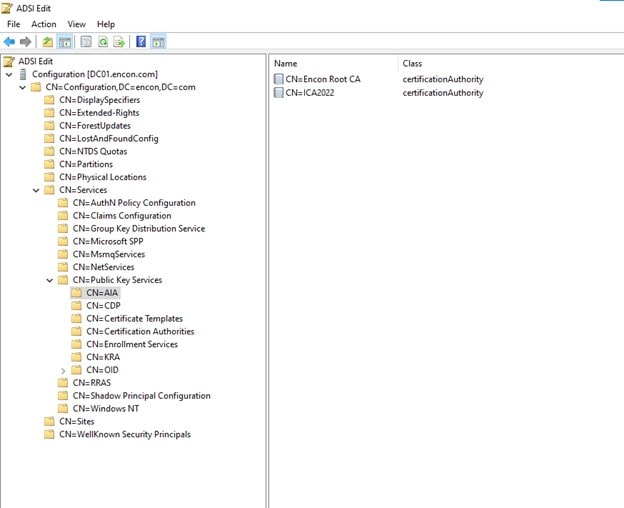Open the View menu
The height and width of the screenshot is (508, 624).
click(x=76, y=24)
